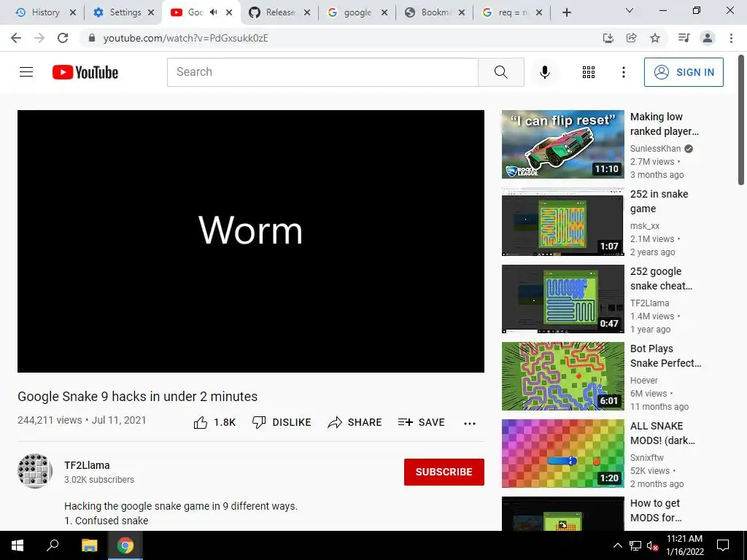Screen dimensions: 747x560
Task: Open the flip reset Rocket League thumbnail
Action: [562, 144]
